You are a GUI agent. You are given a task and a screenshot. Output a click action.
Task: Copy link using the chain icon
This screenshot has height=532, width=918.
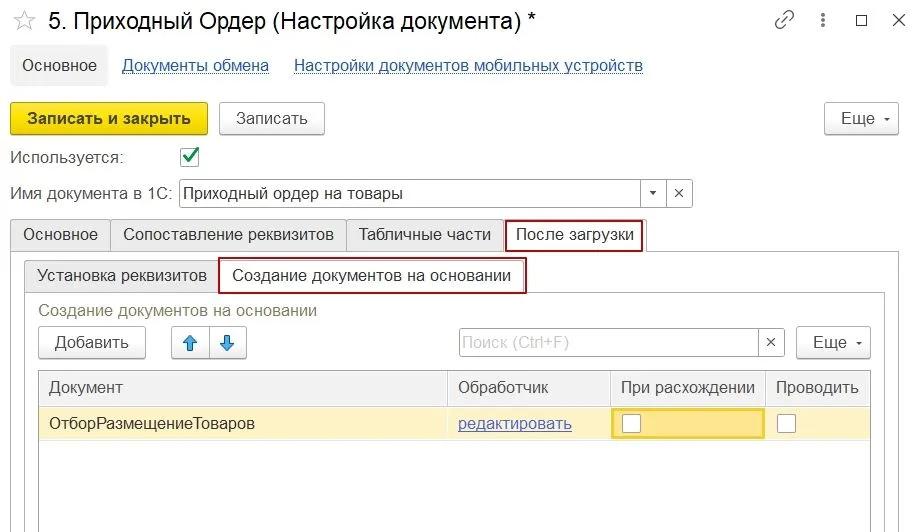coord(785,20)
